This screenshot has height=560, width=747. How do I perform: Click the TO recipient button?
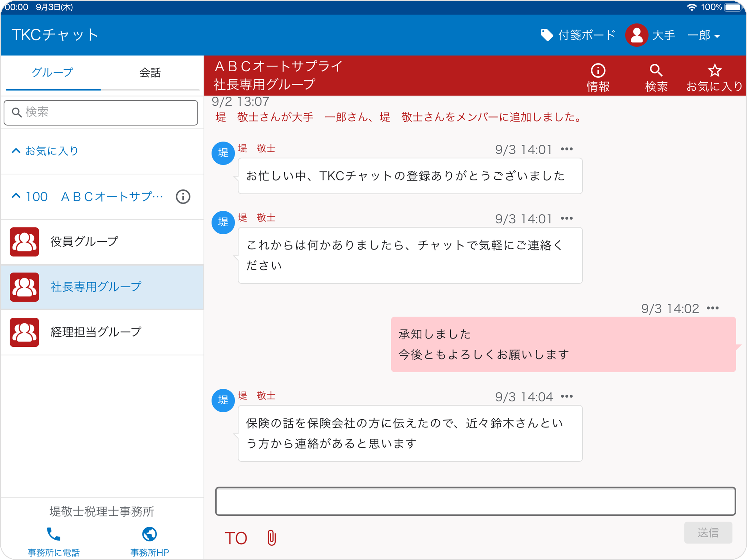(236, 538)
